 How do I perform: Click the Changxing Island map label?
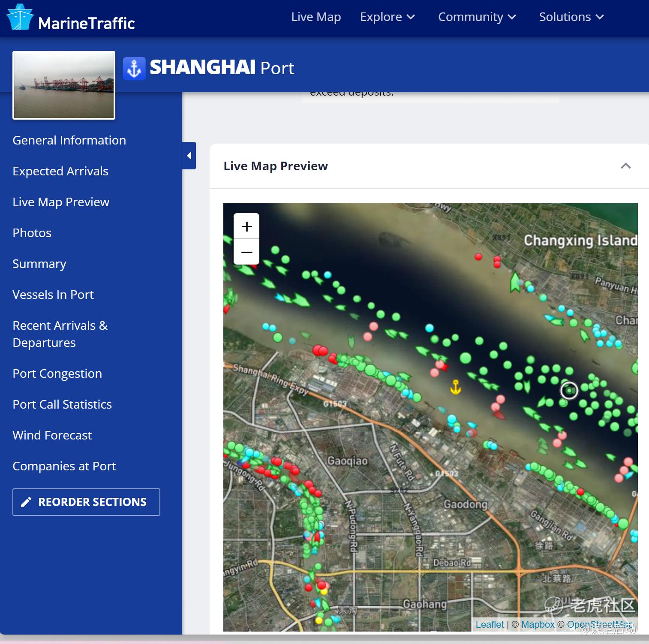point(580,240)
